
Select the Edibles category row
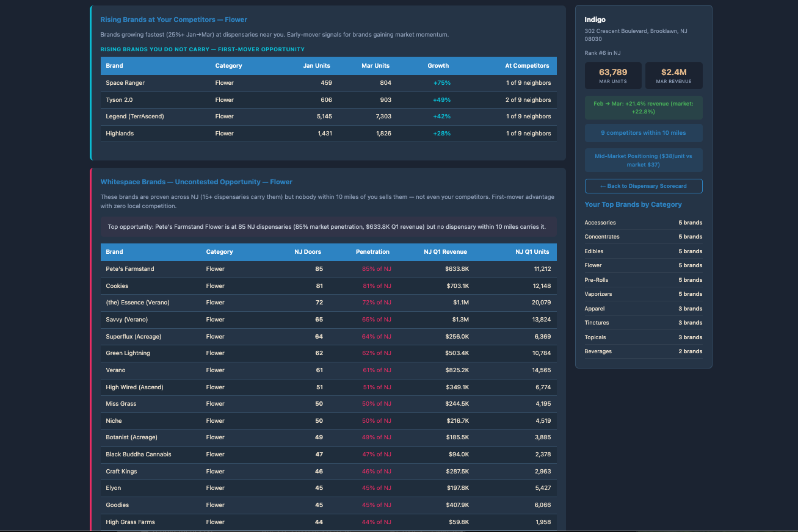(644, 251)
